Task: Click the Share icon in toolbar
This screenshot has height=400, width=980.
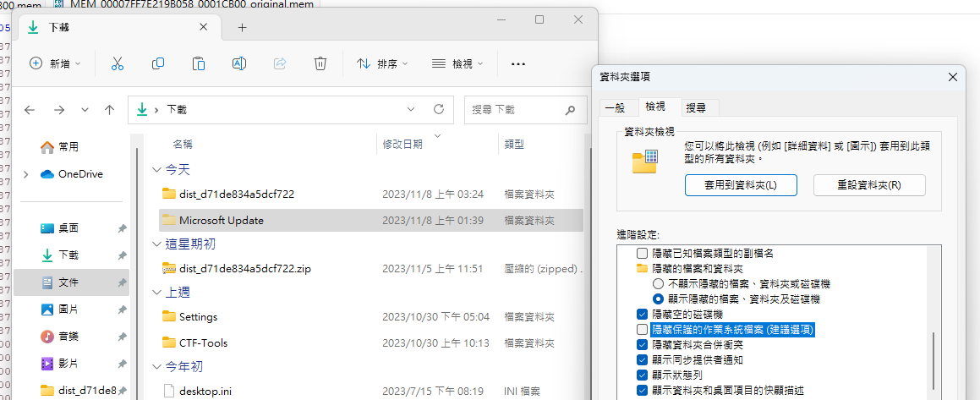Action: (x=280, y=63)
